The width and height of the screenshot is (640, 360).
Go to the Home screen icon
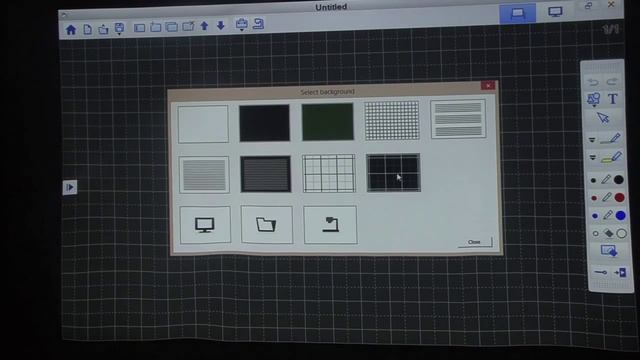pyautogui.click(x=71, y=29)
